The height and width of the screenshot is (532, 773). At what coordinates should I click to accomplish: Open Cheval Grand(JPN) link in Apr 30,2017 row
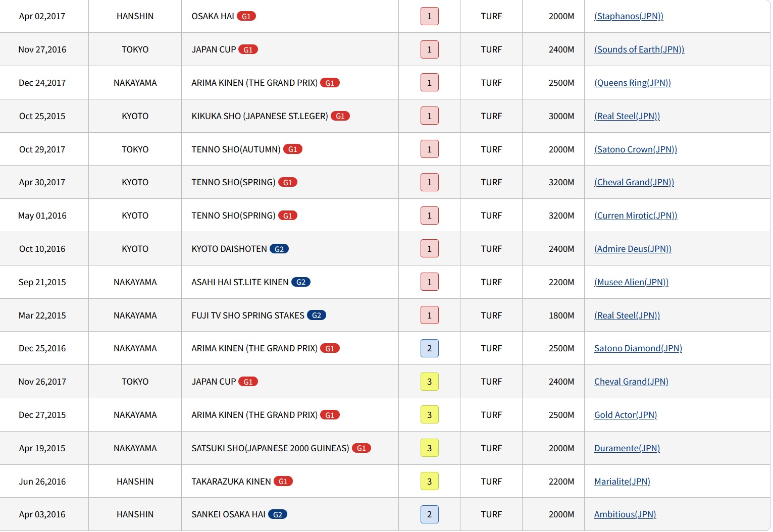pyautogui.click(x=634, y=182)
